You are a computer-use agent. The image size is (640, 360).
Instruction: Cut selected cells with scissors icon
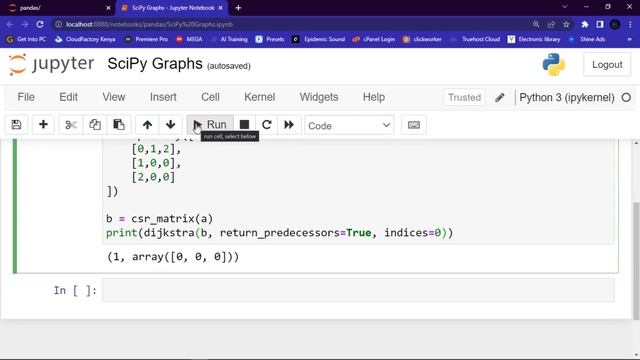point(71,125)
